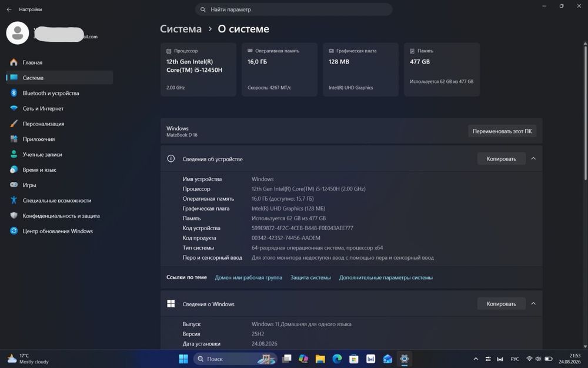588x368 pixels.
Task: Click the taskbar Поиск search box
Action: coord(236,359)
